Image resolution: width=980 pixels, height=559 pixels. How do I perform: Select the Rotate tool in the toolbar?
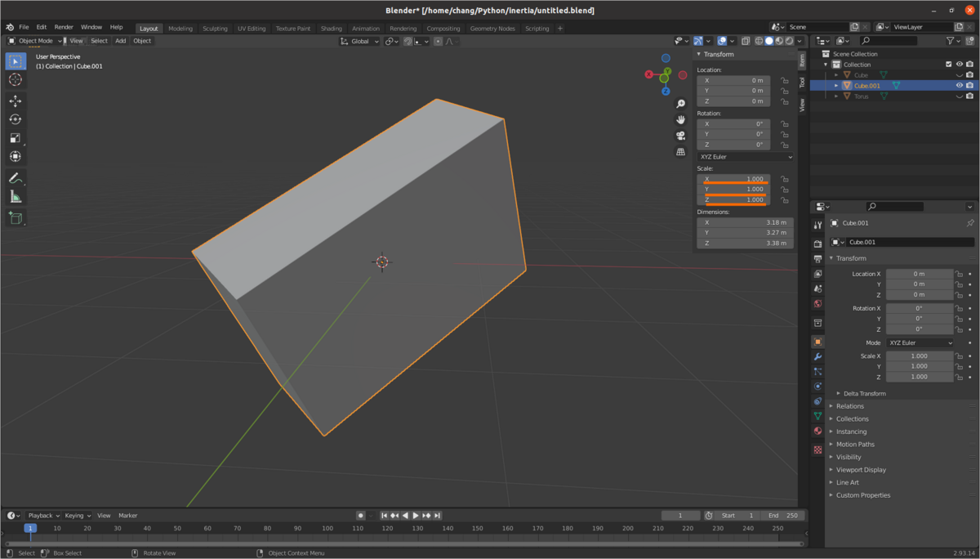point(16,119)
